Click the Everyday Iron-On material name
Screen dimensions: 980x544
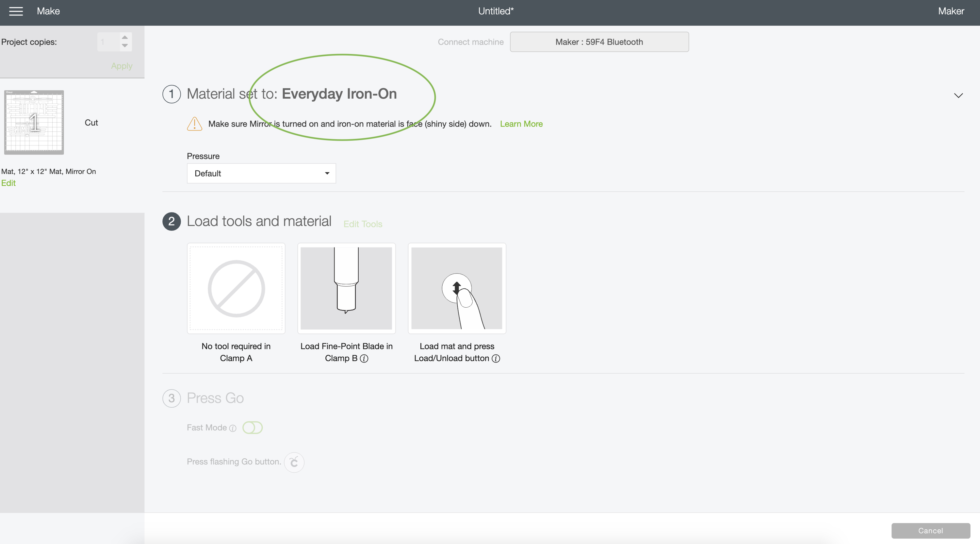[339, 93]
